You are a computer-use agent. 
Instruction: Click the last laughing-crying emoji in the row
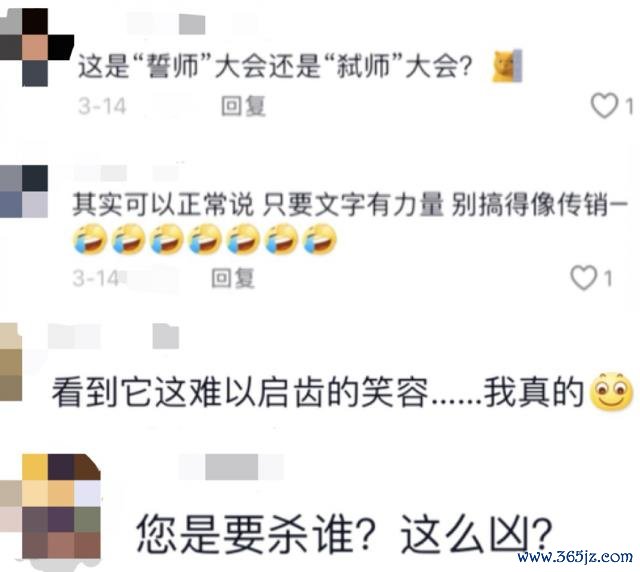[x=320, y=239]
